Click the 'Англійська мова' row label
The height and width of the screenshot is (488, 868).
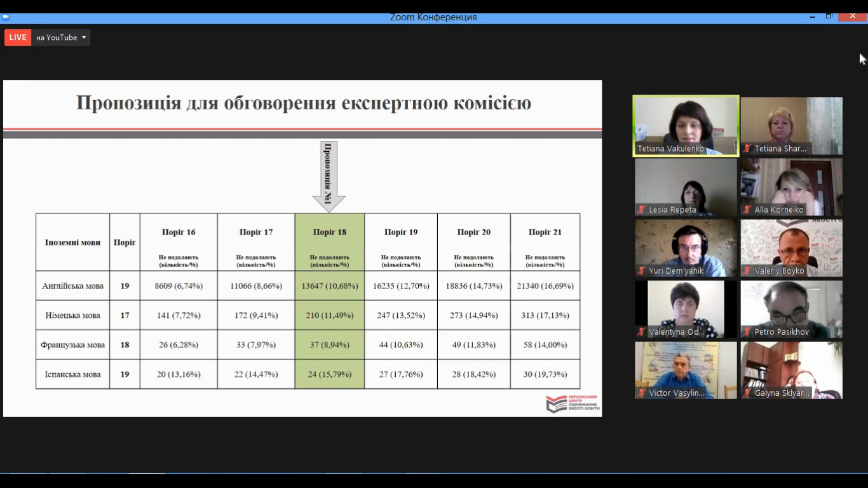pos(72,286)
